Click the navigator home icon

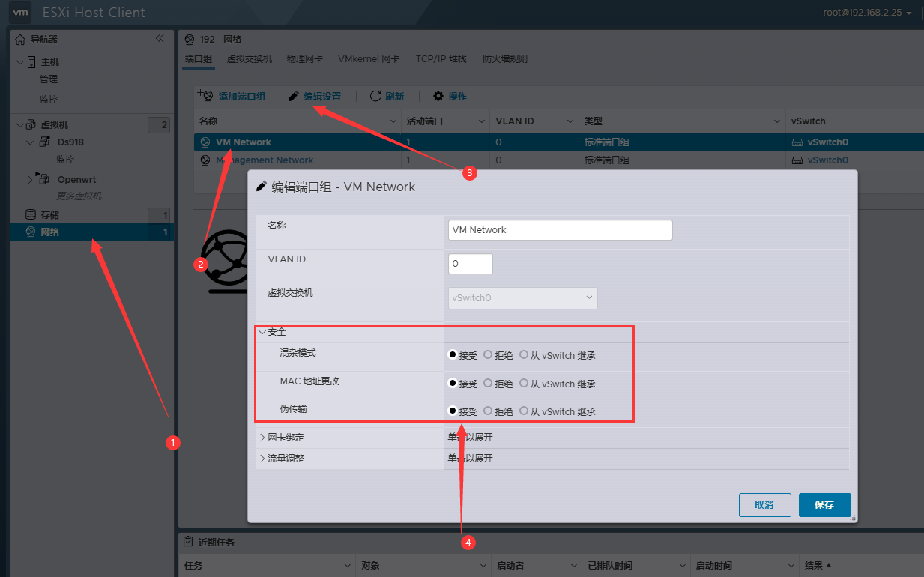click(20, 40)
